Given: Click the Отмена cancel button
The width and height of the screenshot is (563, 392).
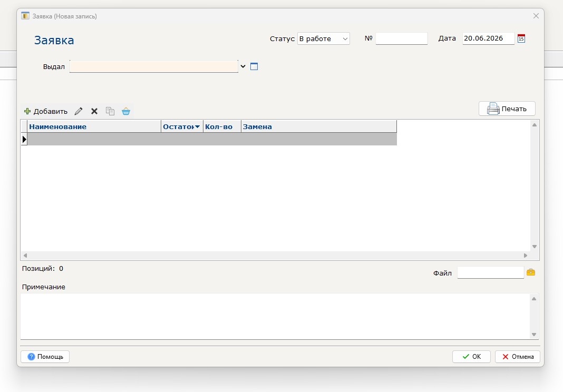Looking at the screenshot, I should (517, 357).
